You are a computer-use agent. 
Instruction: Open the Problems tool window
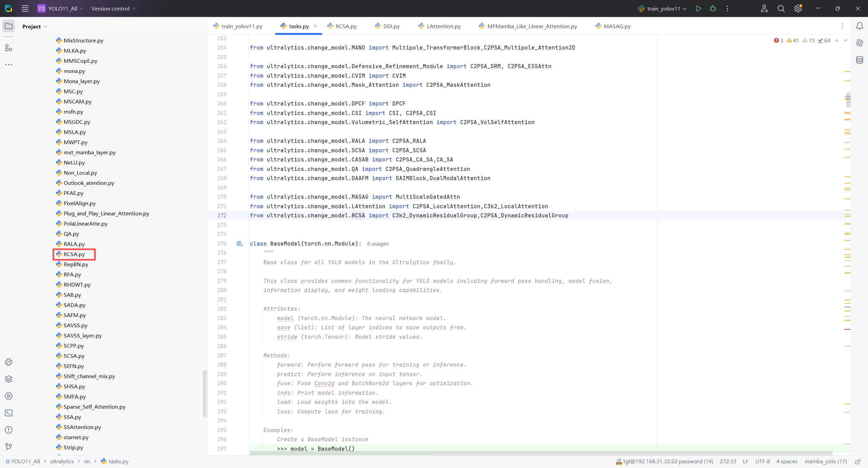pyautogui.click(x=8, y=430)
